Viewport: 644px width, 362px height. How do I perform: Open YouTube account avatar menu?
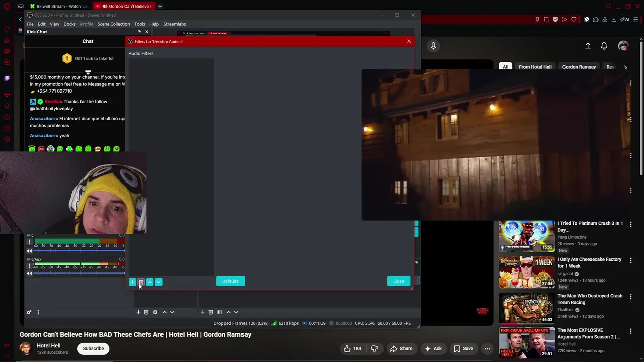[x=623, y=46]
